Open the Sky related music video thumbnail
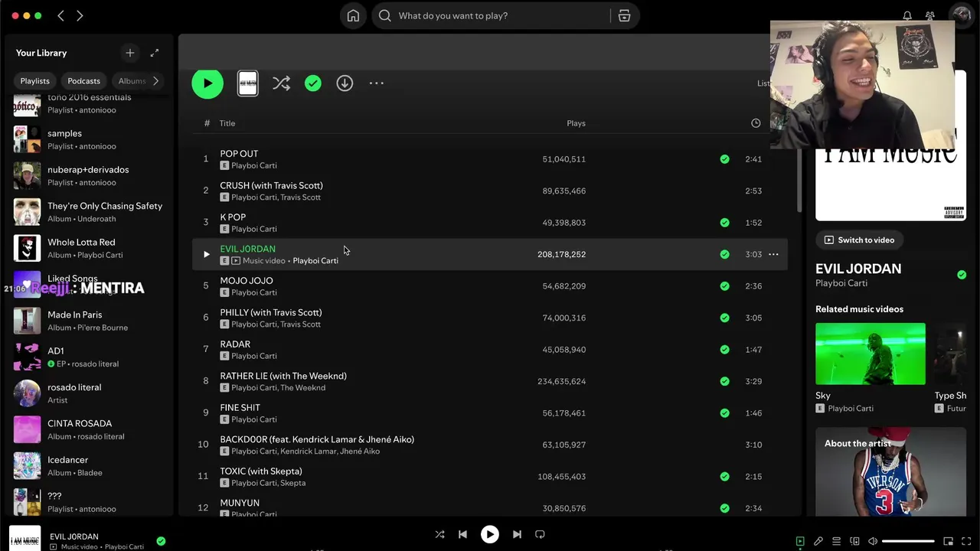Screen dimensions: 980x551 click(871, 354)
